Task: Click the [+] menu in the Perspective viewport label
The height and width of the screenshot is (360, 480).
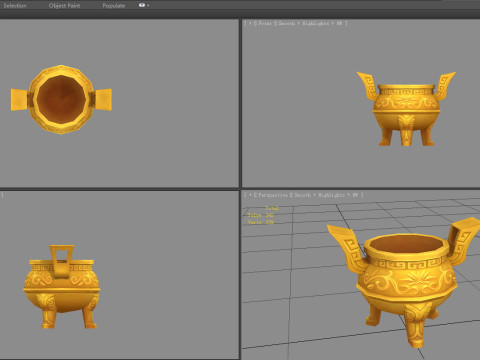Action: (250, 195)
